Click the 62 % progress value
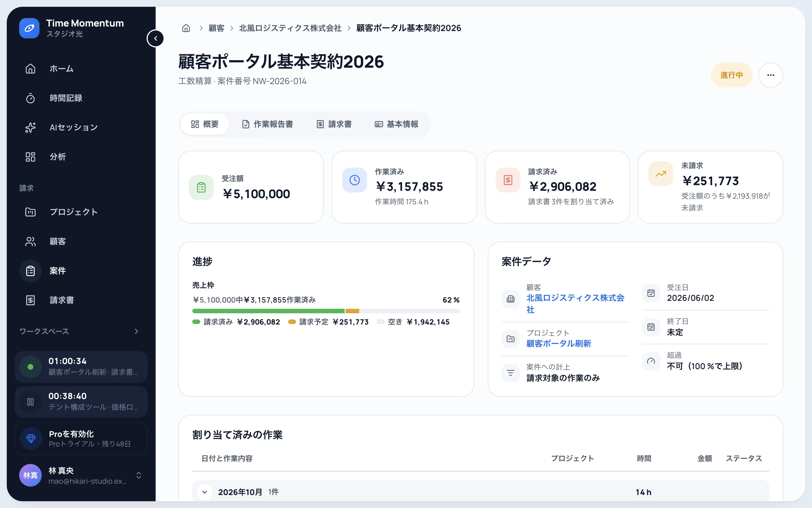 pyautogui.click(x=451, y=300)
